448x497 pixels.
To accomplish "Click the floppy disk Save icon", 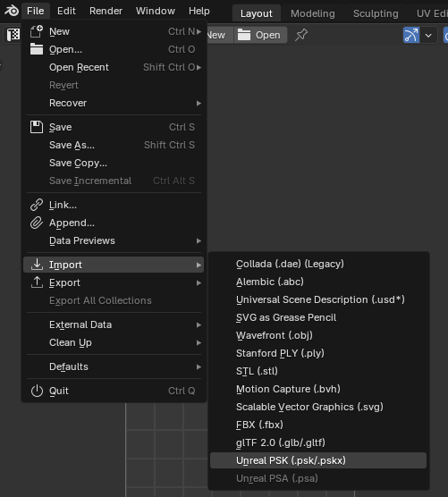I will click(x=37, y=127).
